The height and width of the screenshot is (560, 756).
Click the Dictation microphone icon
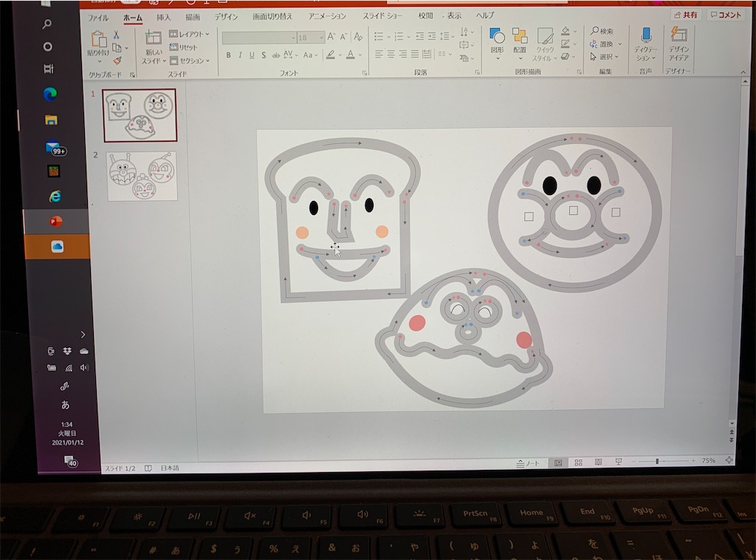646,35
